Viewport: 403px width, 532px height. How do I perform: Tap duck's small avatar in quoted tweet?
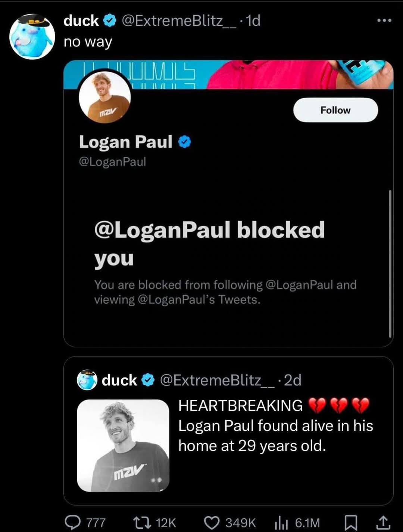click(x=87, y=380)
